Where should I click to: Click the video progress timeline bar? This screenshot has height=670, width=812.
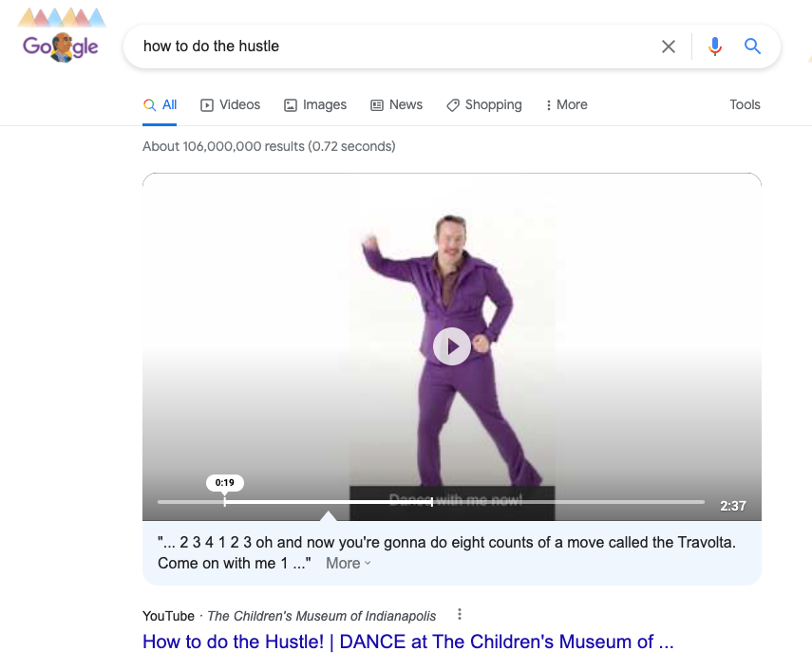click(570, 502)
